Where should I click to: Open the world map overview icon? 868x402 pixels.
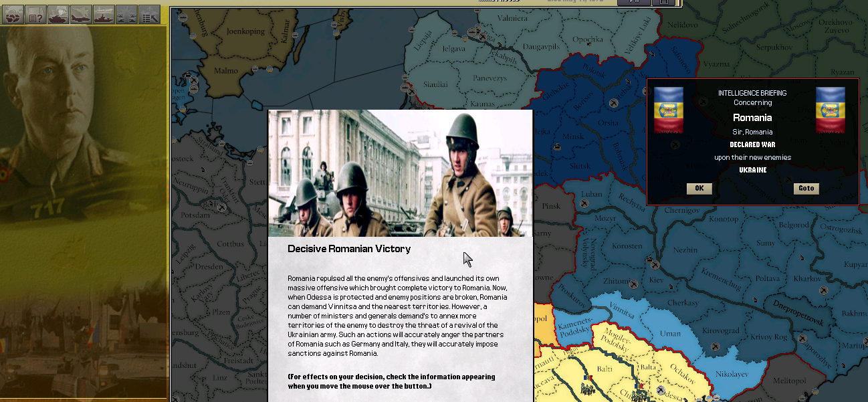13,14
